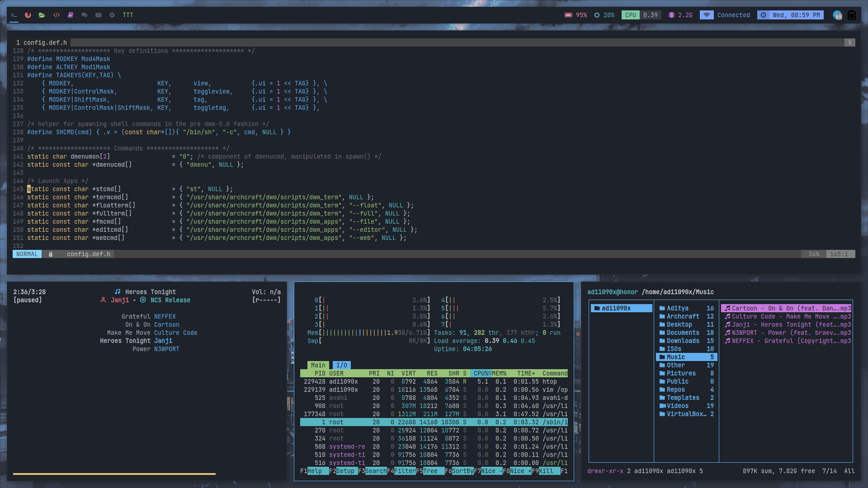Sort htop by CPU% column header
Viewport: 868px width, 488px height.
click(x=481, y=373)
